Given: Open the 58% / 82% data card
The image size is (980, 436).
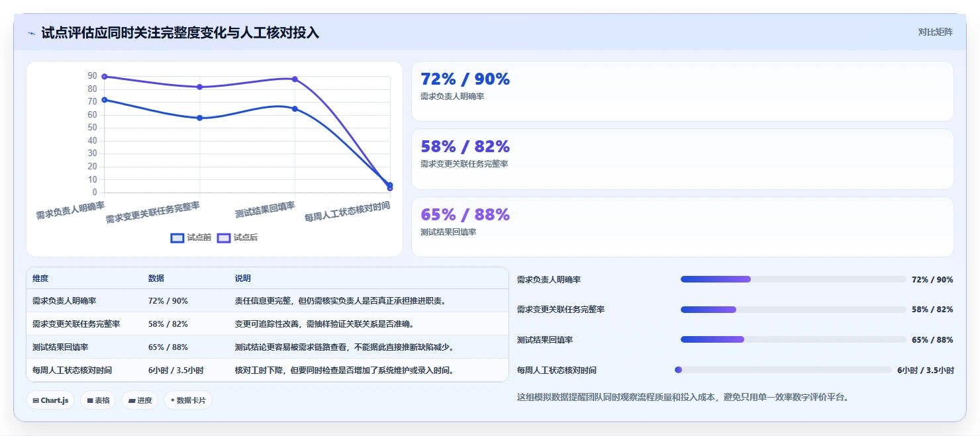Looking at the screenshot, I should tap(683, 159).
